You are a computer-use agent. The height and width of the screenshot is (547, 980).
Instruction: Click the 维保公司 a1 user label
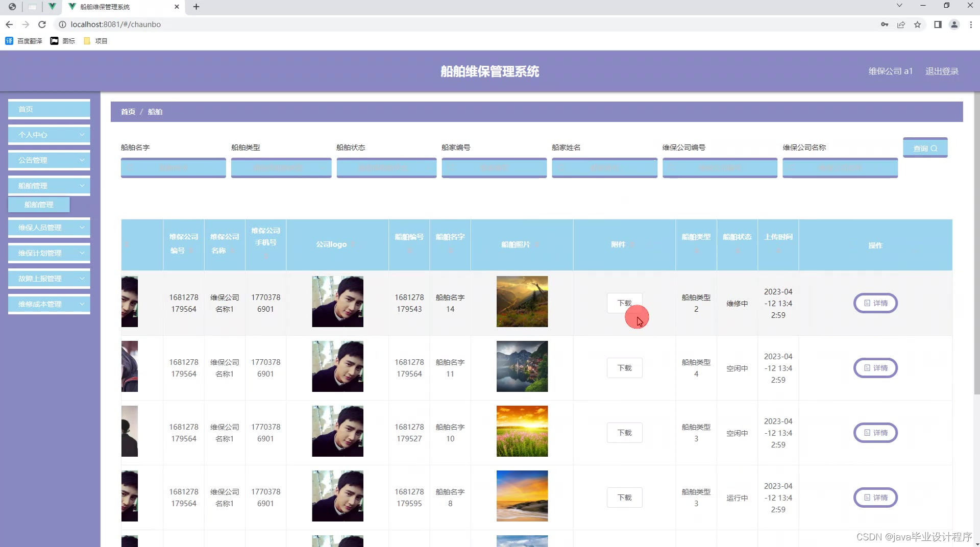(890, 71)
